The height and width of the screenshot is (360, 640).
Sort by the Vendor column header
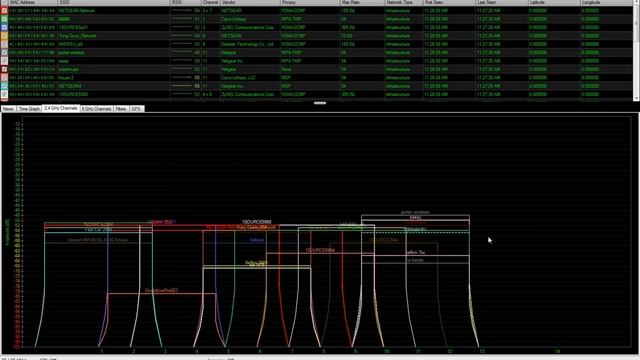point(250,2)
